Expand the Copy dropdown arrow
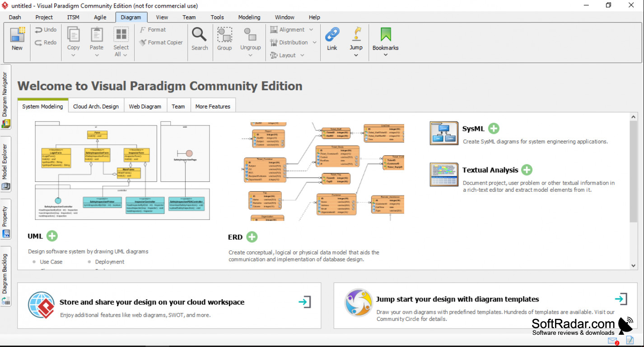 73,56
